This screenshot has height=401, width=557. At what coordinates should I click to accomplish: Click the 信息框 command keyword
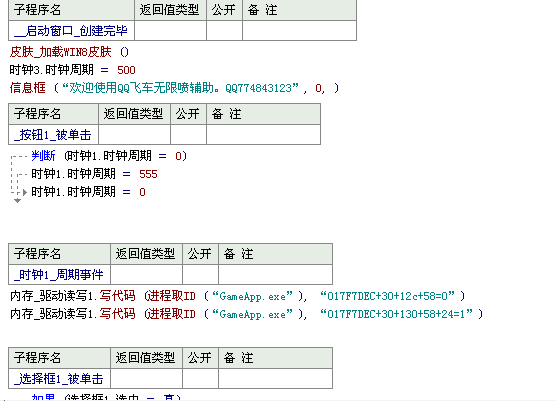[x=28, y=88]
